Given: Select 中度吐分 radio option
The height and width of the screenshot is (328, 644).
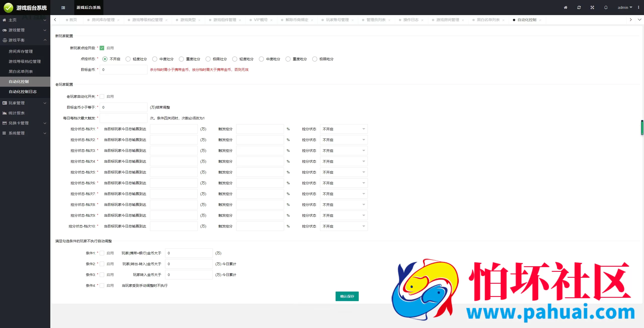Looking at the screenshot, I should coord(155,59).
